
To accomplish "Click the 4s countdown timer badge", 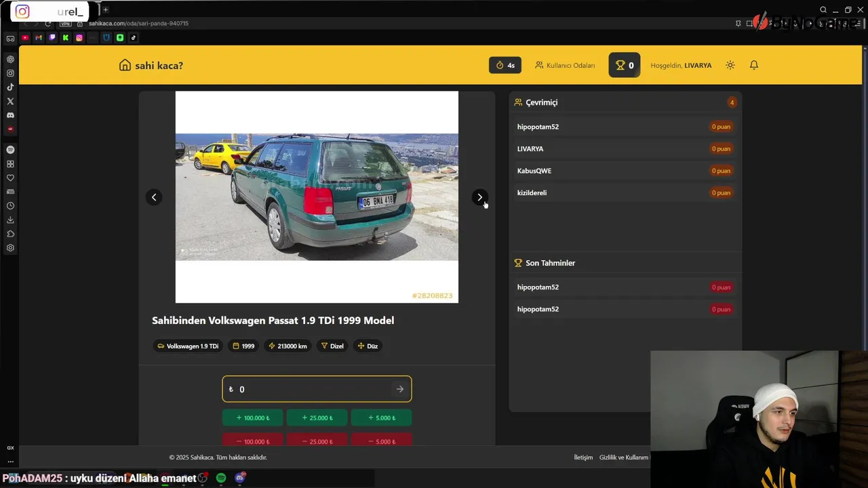I will click(x=505, y=65).
